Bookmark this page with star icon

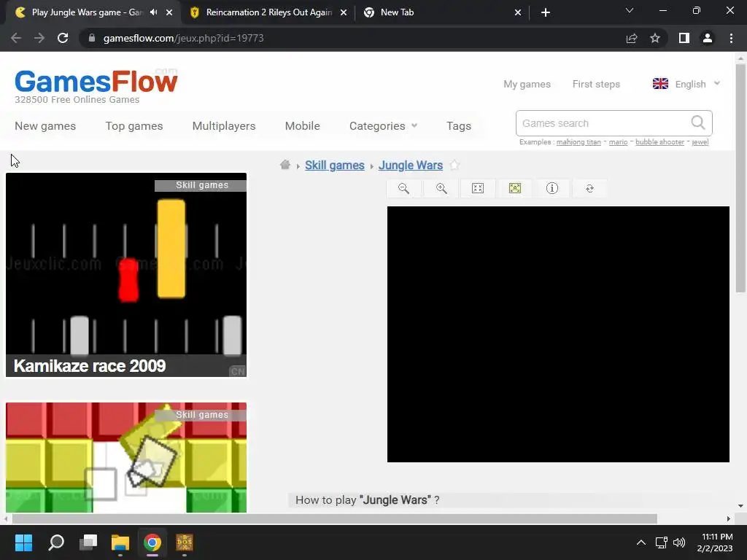click(655, 38)
